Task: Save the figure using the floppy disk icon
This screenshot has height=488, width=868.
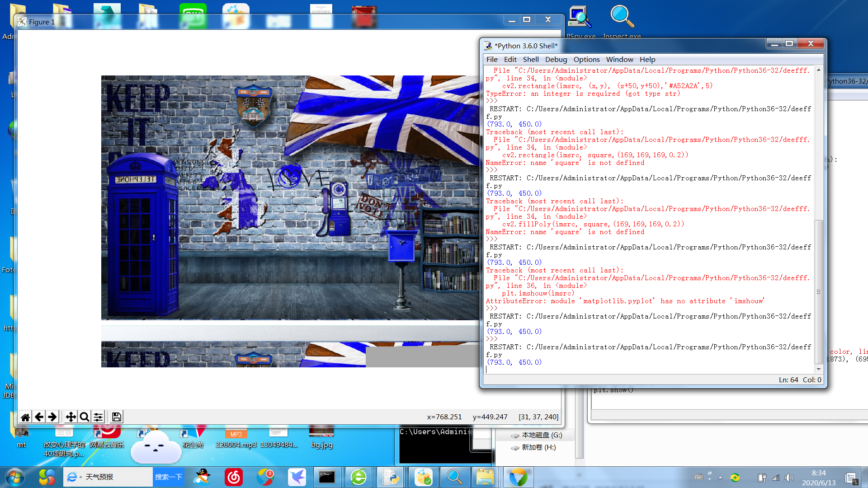Action: tap(116, 417)
